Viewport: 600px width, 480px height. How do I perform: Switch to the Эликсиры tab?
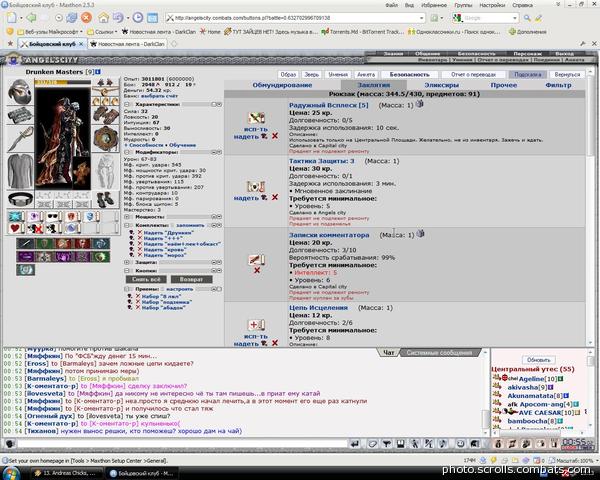[x=441, y=85]
